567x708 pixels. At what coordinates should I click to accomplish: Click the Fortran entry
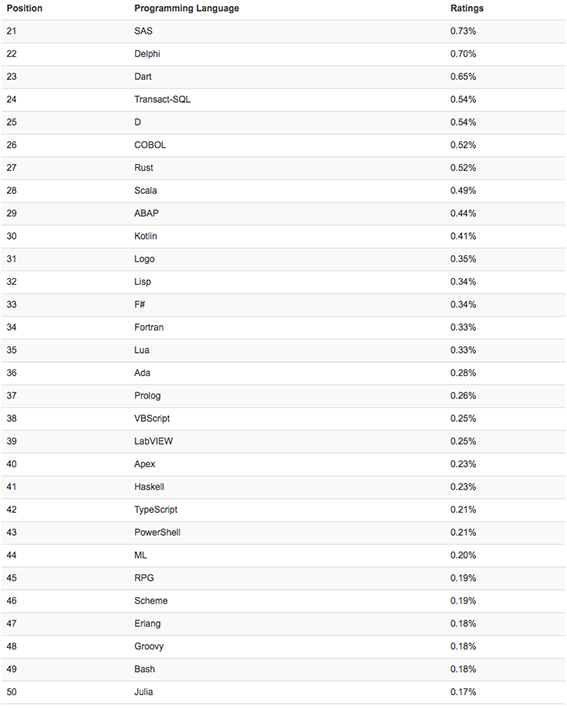click(149, 327)
